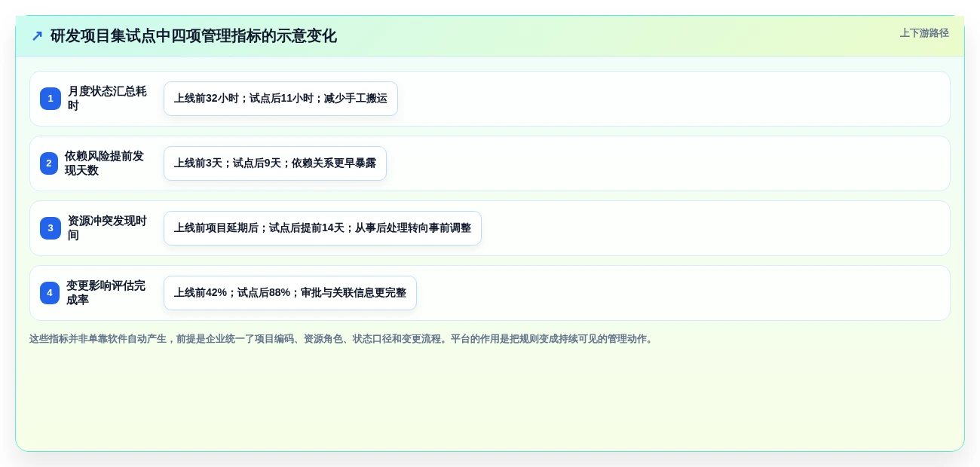This screenshot has width=980, height=467.
Task: Click the arrow icon beside the title
Action: coord(37,36)
